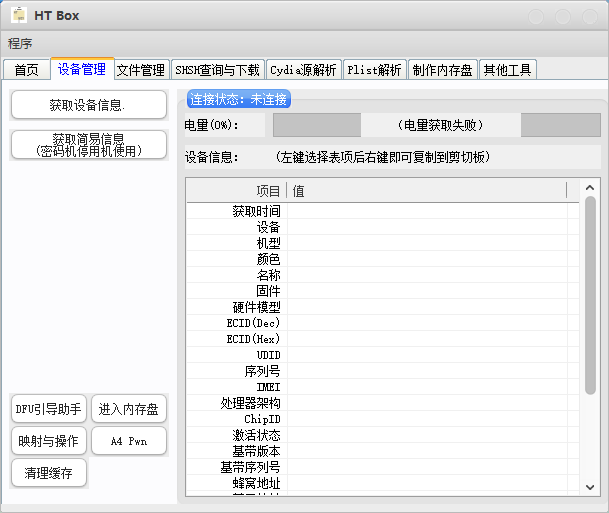This screenshot has height=513, width=609.
Task: Click the left battery progress bar
Action: tap(317, 125)
